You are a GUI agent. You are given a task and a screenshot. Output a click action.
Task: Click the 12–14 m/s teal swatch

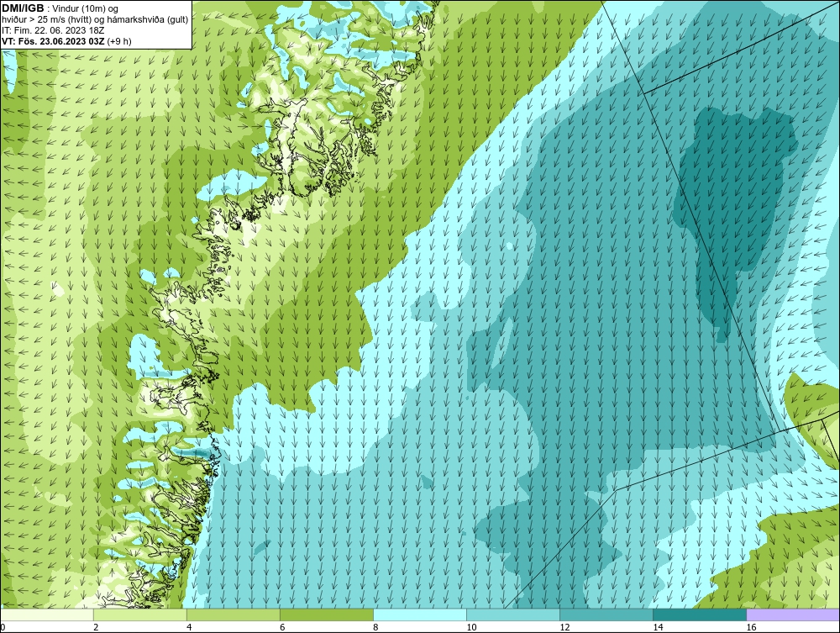click(x=606, y=615)
